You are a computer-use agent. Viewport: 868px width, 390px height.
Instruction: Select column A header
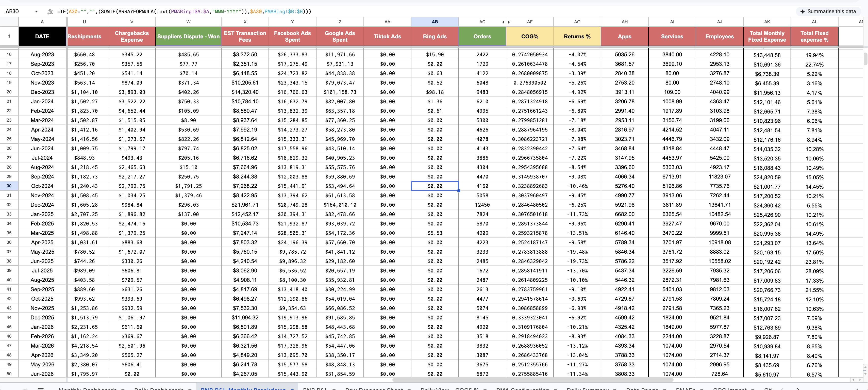42,22
